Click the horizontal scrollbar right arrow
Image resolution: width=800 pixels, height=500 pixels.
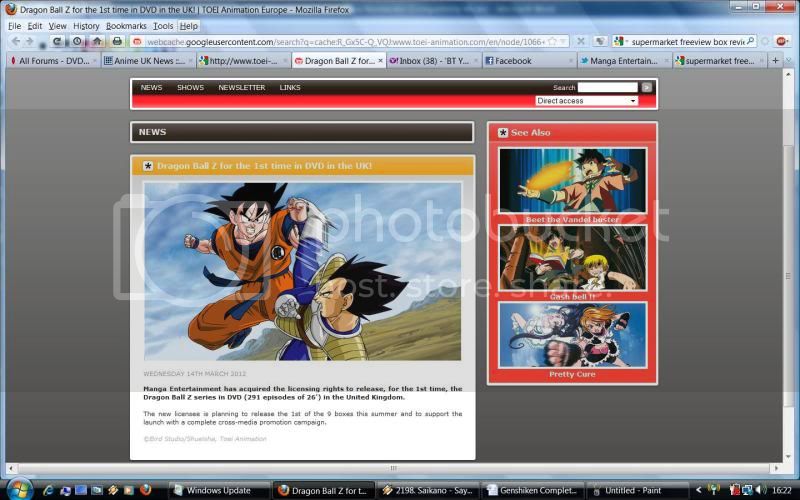pyautogui.click(x=777, y=468)
